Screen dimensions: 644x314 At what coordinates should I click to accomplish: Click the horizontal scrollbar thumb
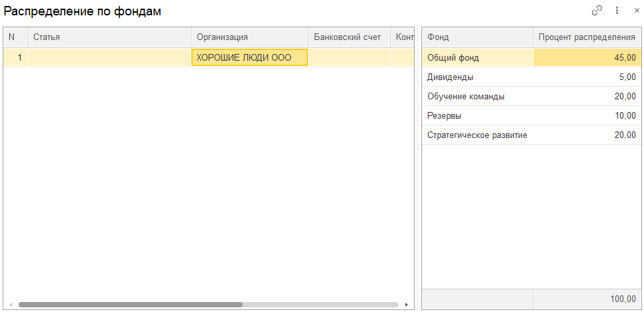click(x=131, y=305)
